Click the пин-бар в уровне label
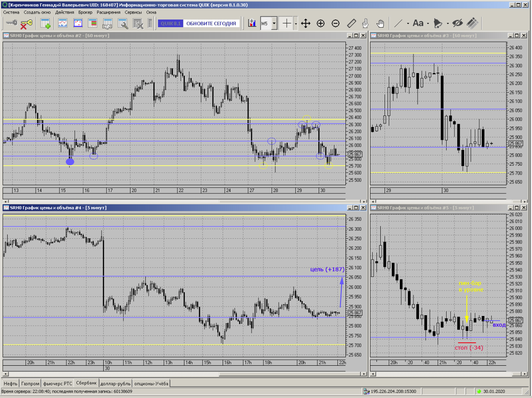532x398 pixels. (471, 286)
